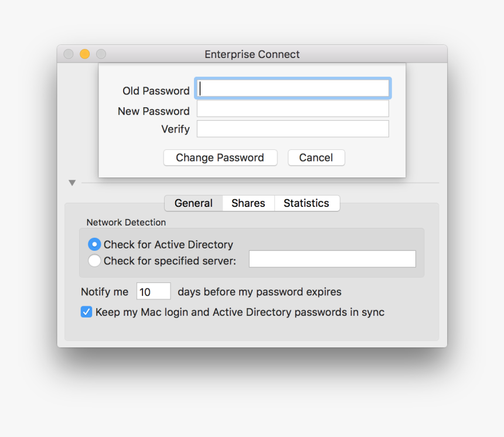The image size is (504, 437).
Task: Switch to the Shares tab
Action: pyautogui.click(x=248, y=203)
